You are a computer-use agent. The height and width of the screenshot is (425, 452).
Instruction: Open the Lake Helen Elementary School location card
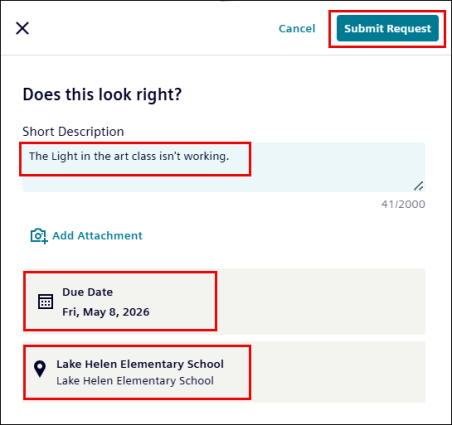(224, 372)
